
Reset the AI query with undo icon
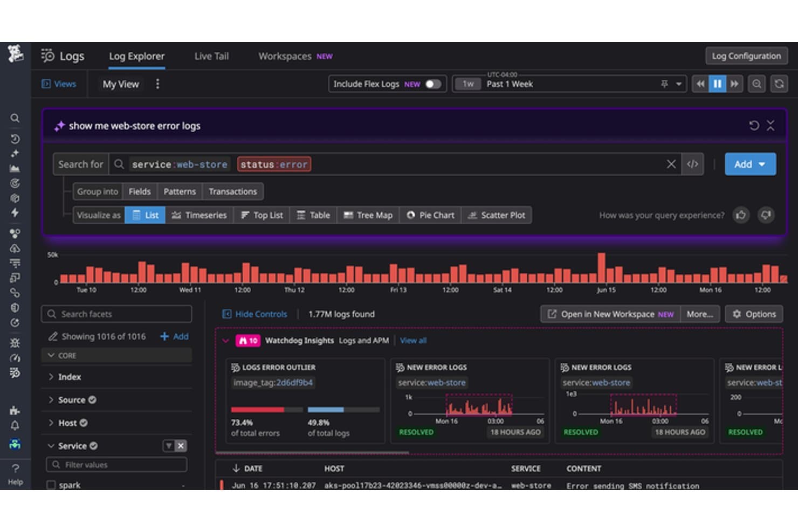click(754, 126)
